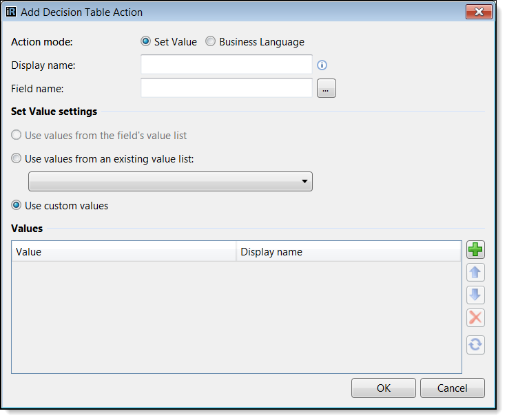
Task: Focus the Display name text field
Action: click(x=227, y=65)
